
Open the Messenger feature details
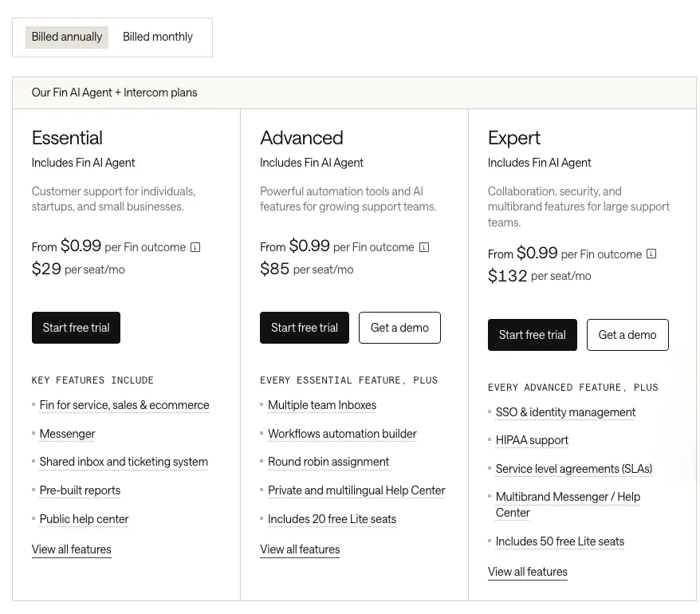68,434
